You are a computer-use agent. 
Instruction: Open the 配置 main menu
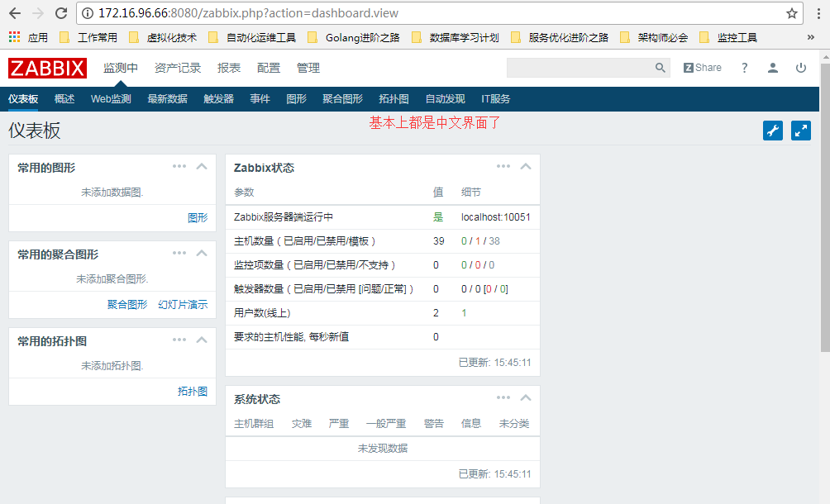(x=269, y=69)
